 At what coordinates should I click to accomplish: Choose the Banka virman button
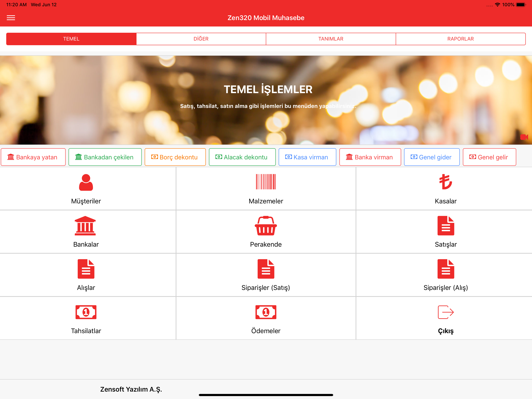(x=370, y=157)
